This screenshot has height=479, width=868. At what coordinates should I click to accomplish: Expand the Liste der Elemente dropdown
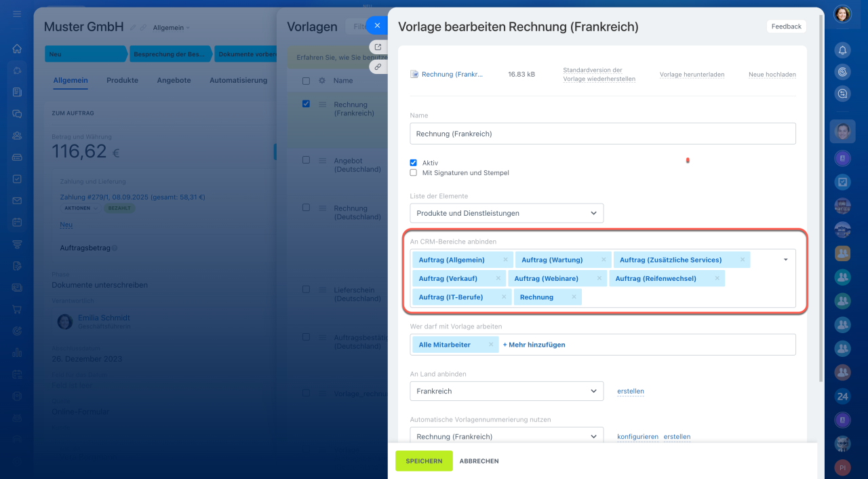[x=507, y=213]
